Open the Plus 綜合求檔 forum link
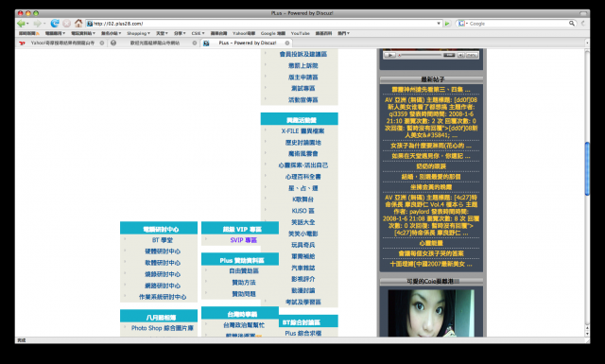The image size is (605, 364). point(302,333)
